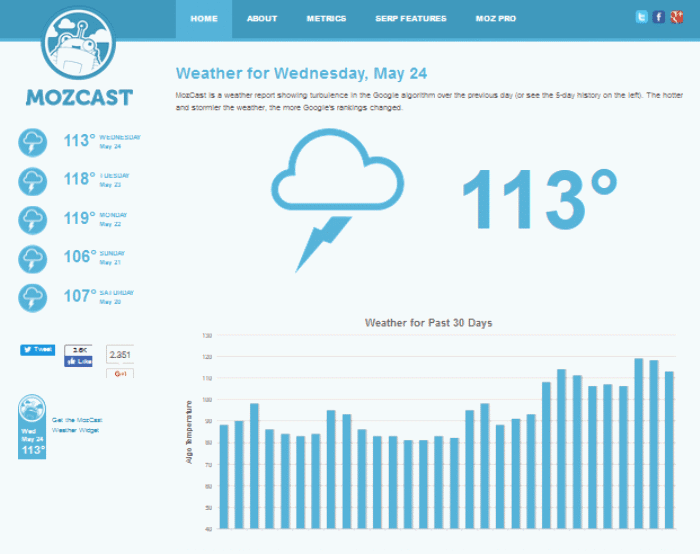This screenshot has width=700, height=554.
Task: Open the ABOUT page
Action: 262,19
